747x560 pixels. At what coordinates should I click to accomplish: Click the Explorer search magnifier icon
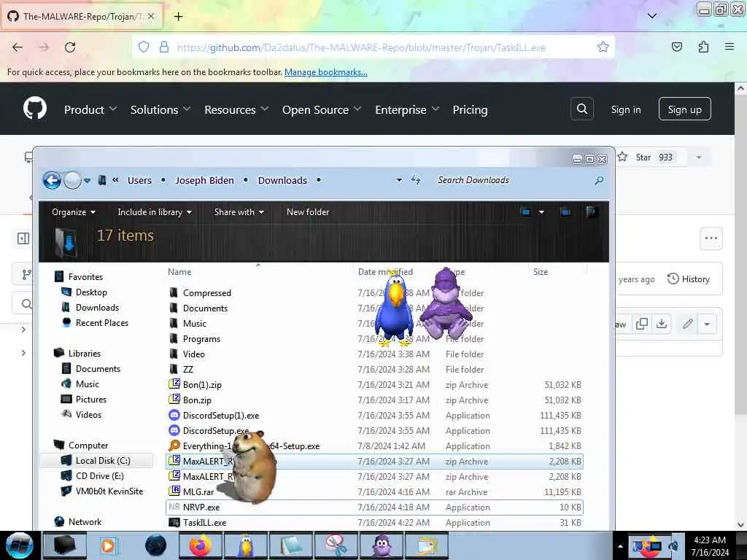(599, 180)
